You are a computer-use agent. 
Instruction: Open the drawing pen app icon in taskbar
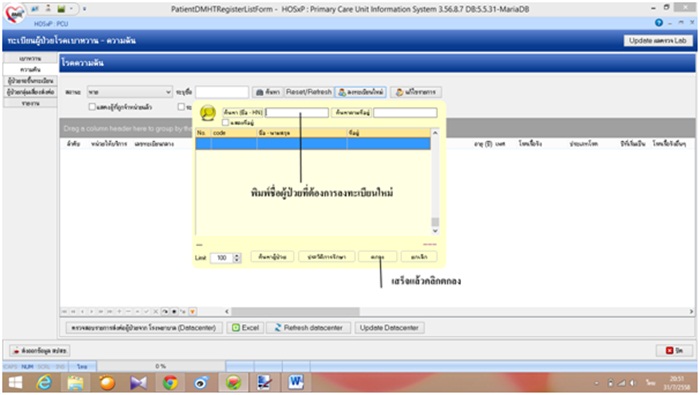click(x=264, y=383)
